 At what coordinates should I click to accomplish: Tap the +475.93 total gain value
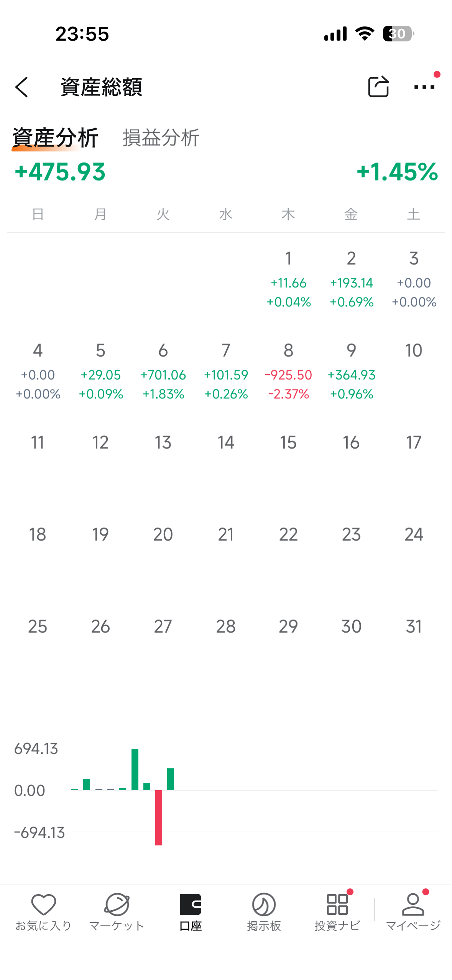pyautogui.click(x=60, y=172)
